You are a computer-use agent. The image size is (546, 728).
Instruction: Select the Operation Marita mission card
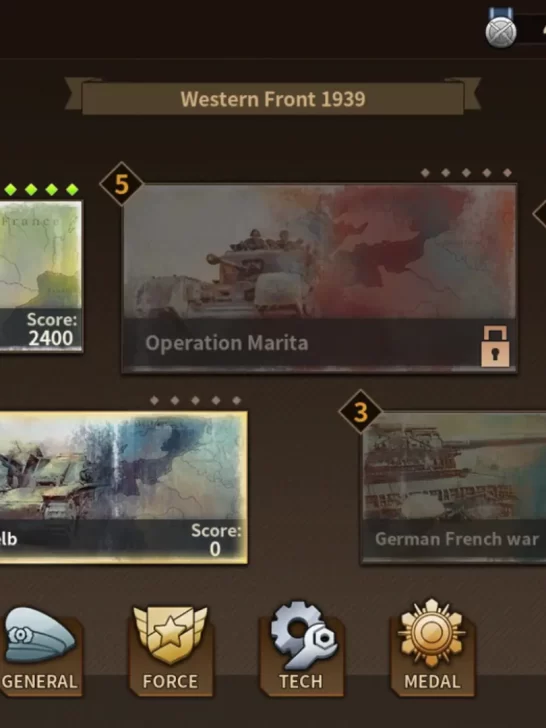319,278
